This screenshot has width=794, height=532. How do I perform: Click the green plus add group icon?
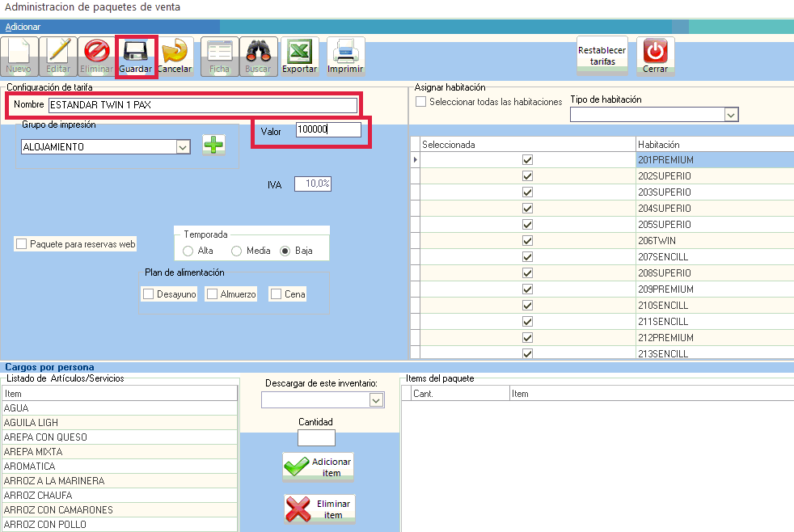(x=213, y=145)
